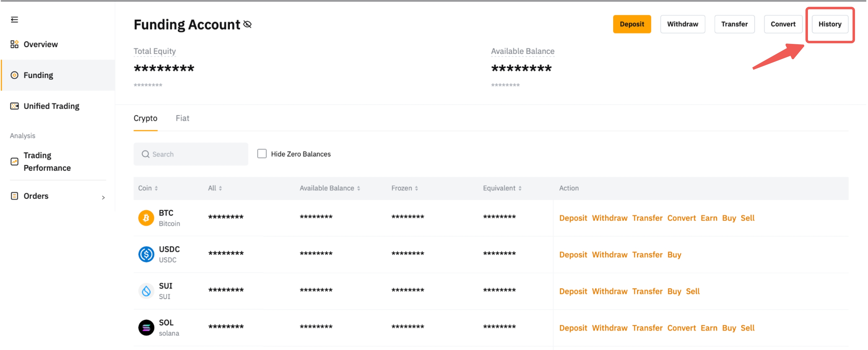Image resolution: width=868 pixels, height=350 pixels.
Task: Click Earn link in BTC row
Action: coord(709,218)
